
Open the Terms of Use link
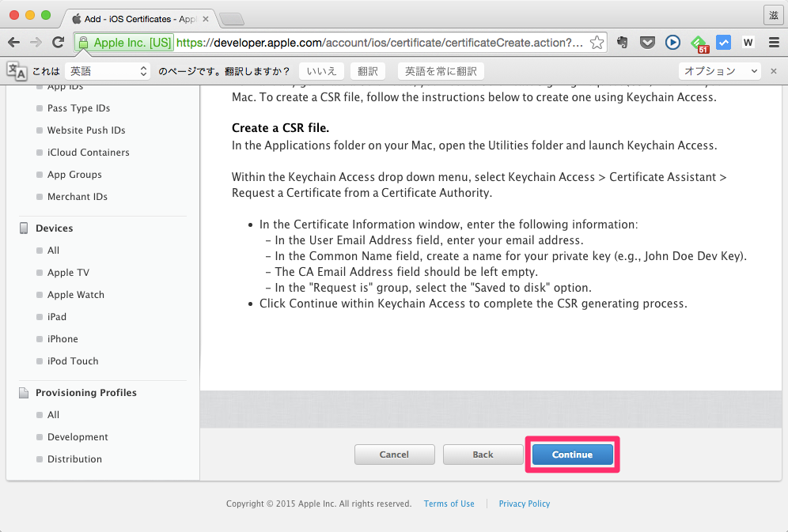point(449,504)
